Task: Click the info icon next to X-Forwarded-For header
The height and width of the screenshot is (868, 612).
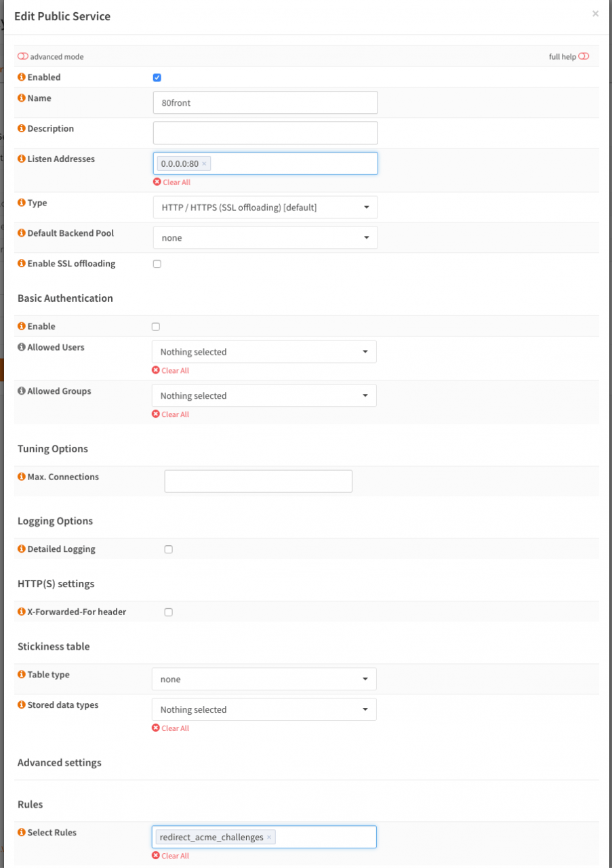Action: [x=22, y=612]
